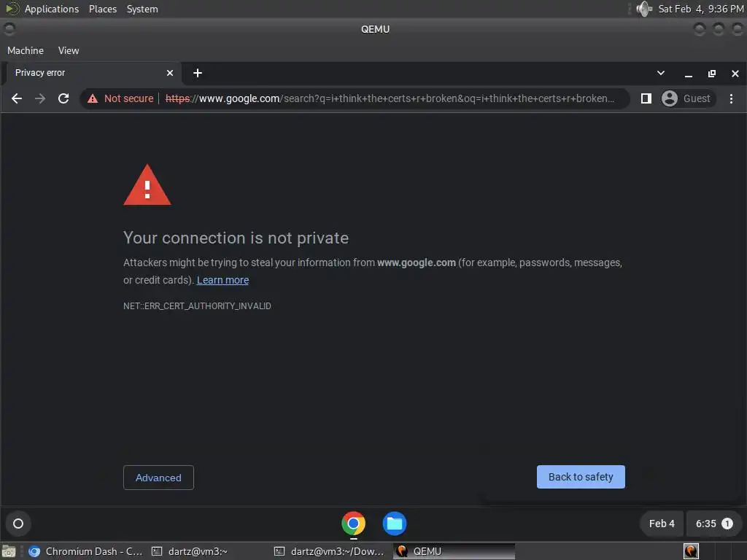Minimize the Chromium browser window

coord(689,74)
